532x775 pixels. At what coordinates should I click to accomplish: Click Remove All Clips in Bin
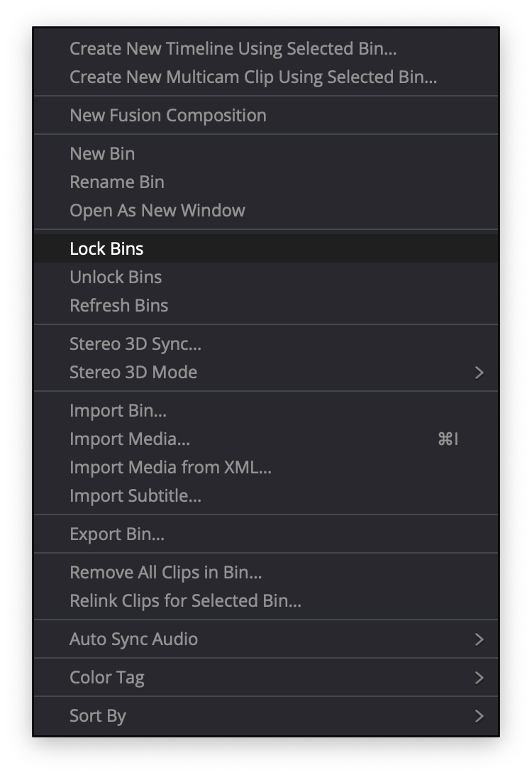coord(266,572)
